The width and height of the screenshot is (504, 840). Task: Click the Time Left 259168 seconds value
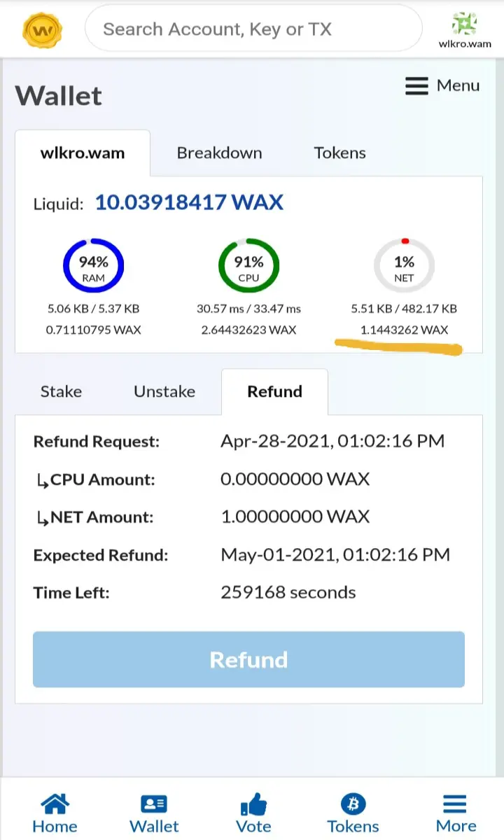coord(288,592)
